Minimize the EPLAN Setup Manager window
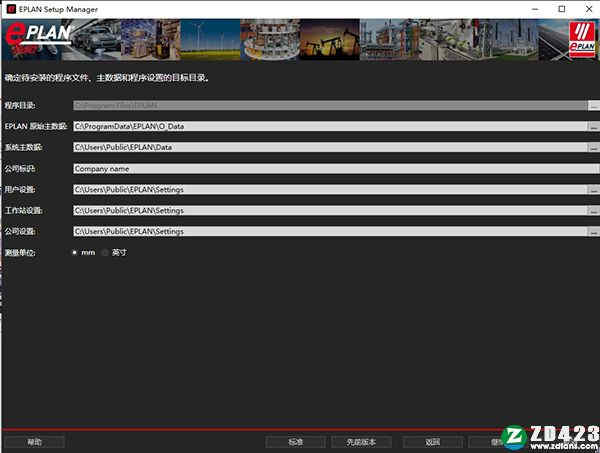The height and width of the screenshot is (453, 600). (x=535, y=9)
